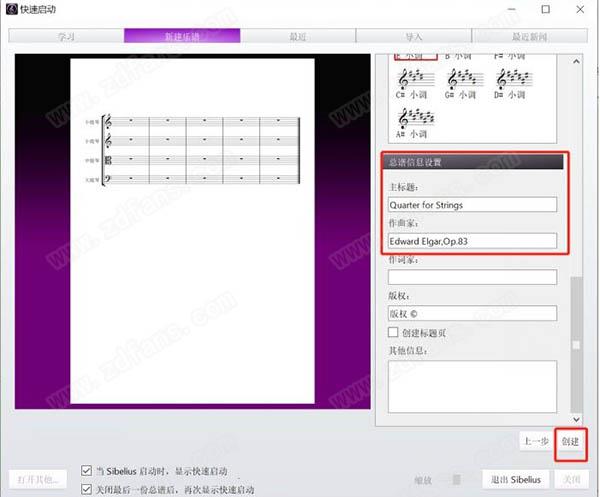The height and width of the screenshot is (497, 600).
Task: Click the empty 作词家 input field
Action: tap(472, 277)
